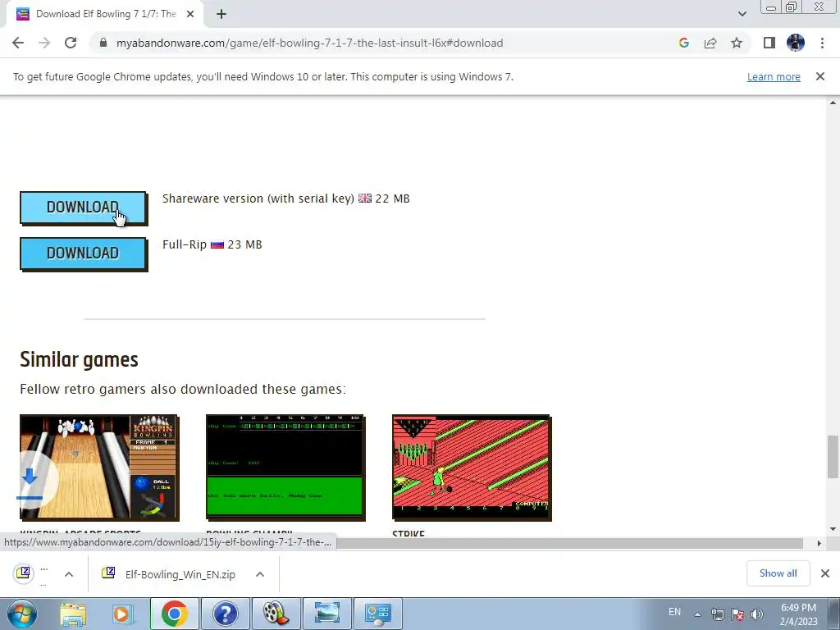Open the help question-mark taskbar app

pos(225,614)
